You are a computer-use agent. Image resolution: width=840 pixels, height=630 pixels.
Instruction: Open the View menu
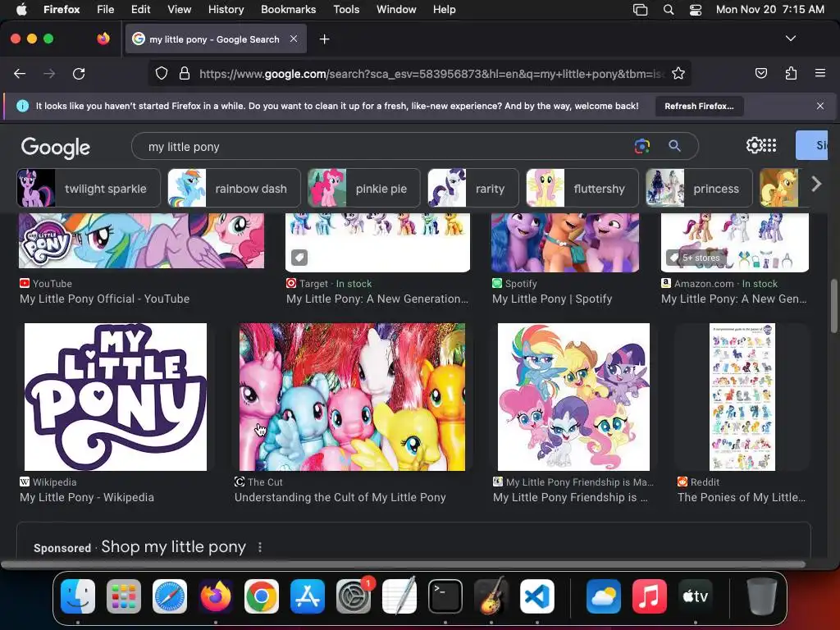(x=179, y=9)
